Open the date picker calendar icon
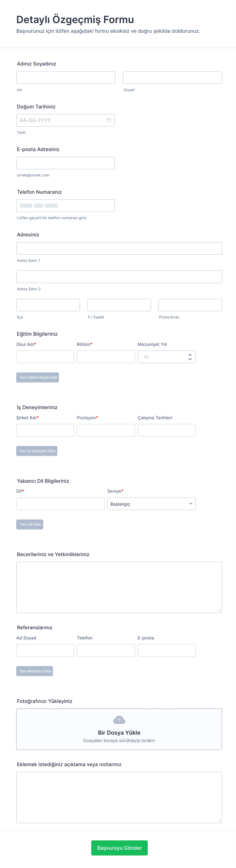Viewport: 236px width, 868px height. point(109,120)
